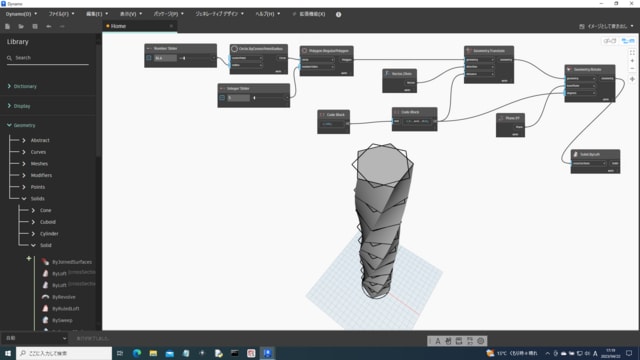Click the pan mode icon below the zoom controls
Screen dimensions: 640x360
click(632, 79)
